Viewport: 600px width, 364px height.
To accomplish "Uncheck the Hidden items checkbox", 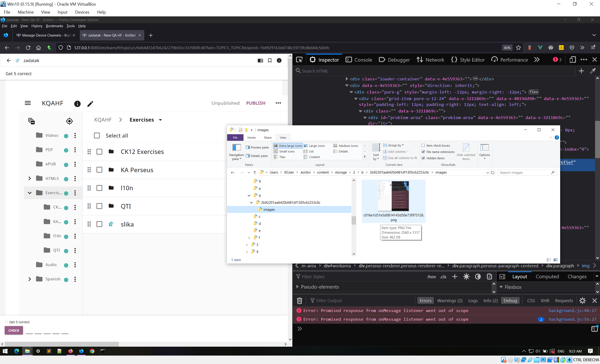I will [423, 158].
